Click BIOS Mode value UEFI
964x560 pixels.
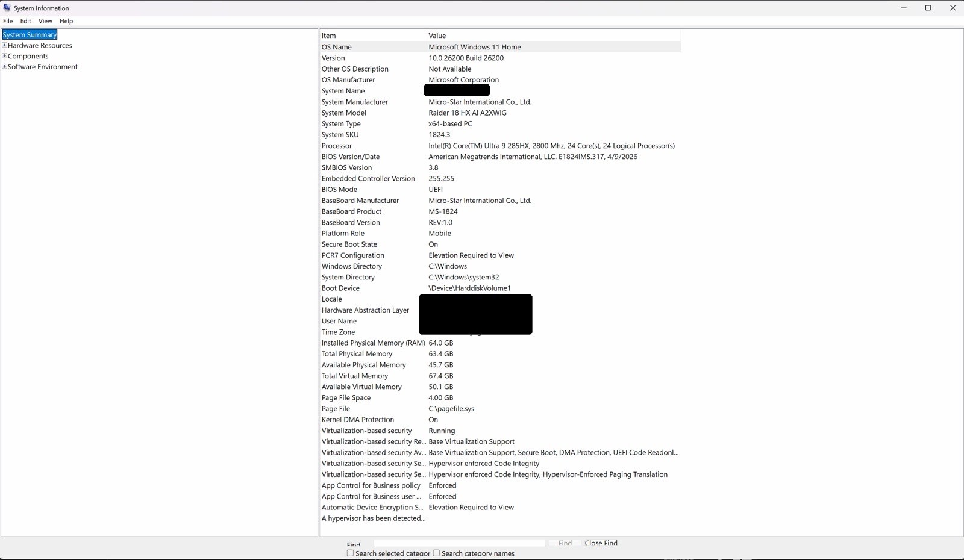point(436,190)
